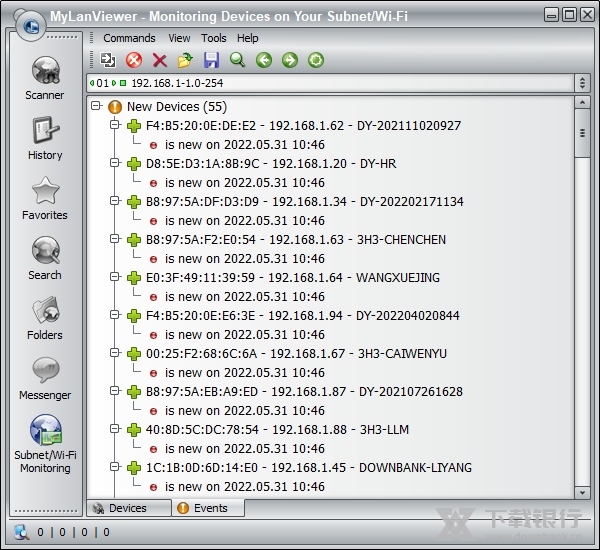Viewport: 600px width, 550px height.
Task: Collapse the New Devices (55) tree node
Action: coord(96,106)
